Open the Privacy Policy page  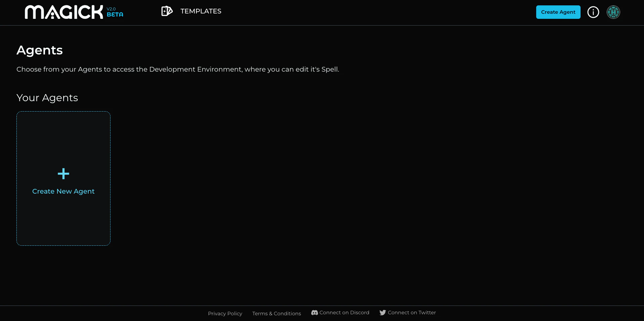coord(225,313)
